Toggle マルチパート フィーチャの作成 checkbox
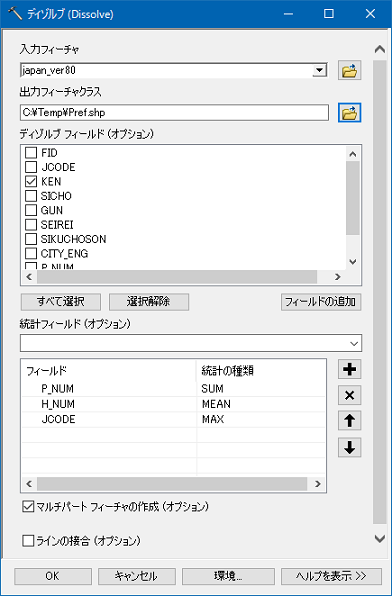392x596 pixels. [x=28, y=506]
